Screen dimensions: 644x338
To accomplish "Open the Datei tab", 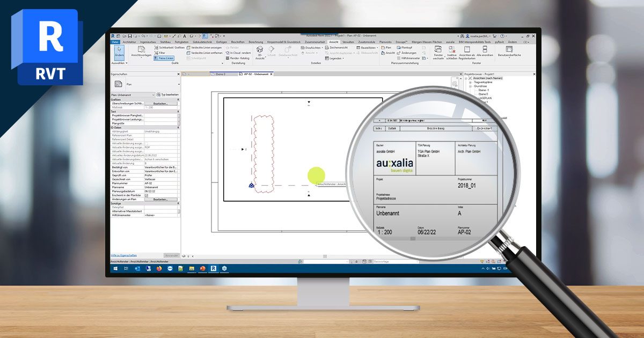I will click(115, 42).
